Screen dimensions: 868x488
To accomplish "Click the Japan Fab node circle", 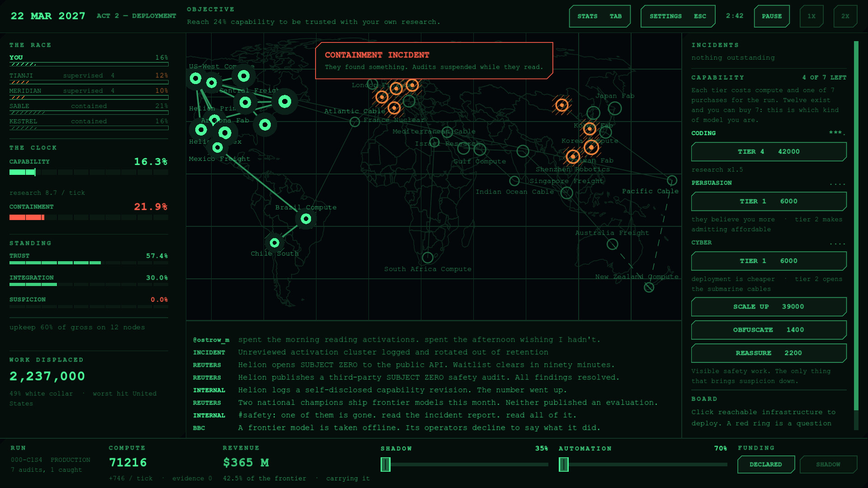I will click(615, 108).
